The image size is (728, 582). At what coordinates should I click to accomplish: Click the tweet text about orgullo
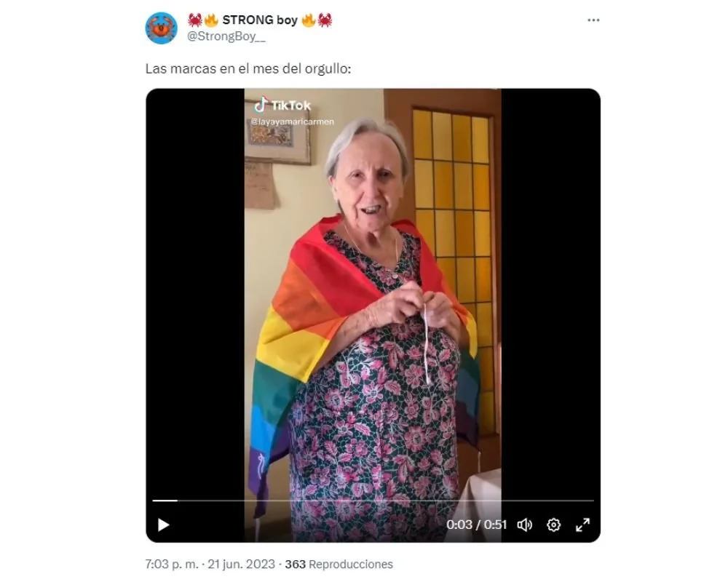point(248,68)
